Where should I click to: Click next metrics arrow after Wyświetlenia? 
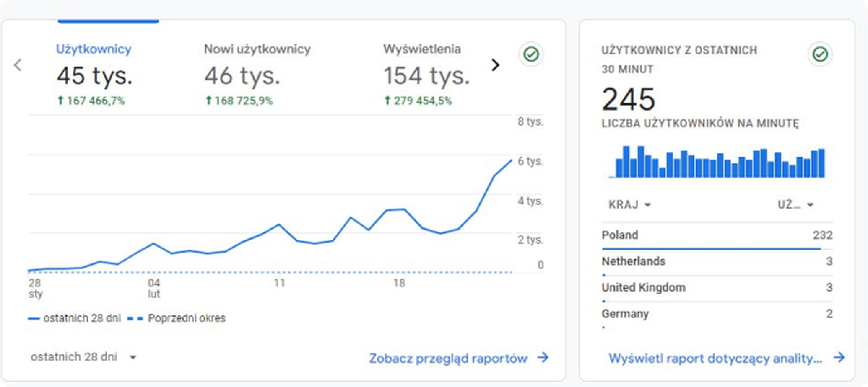(495, 65)
